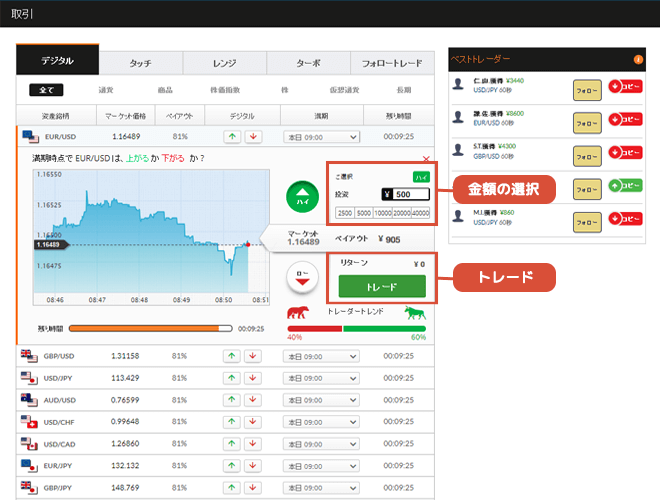Screen dimensions: 660x500
Task: Click the red bear trader trend icon
Action: [298, 313]
